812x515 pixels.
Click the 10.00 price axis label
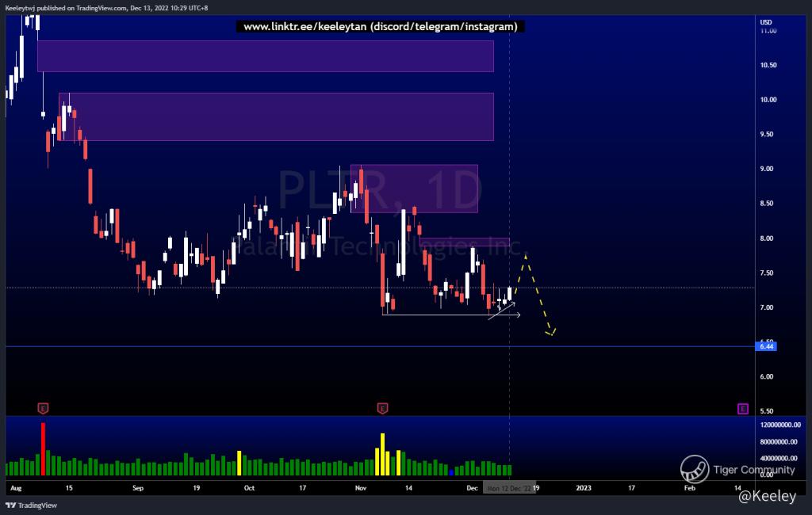pyautogui.click(x=768, y=100)
